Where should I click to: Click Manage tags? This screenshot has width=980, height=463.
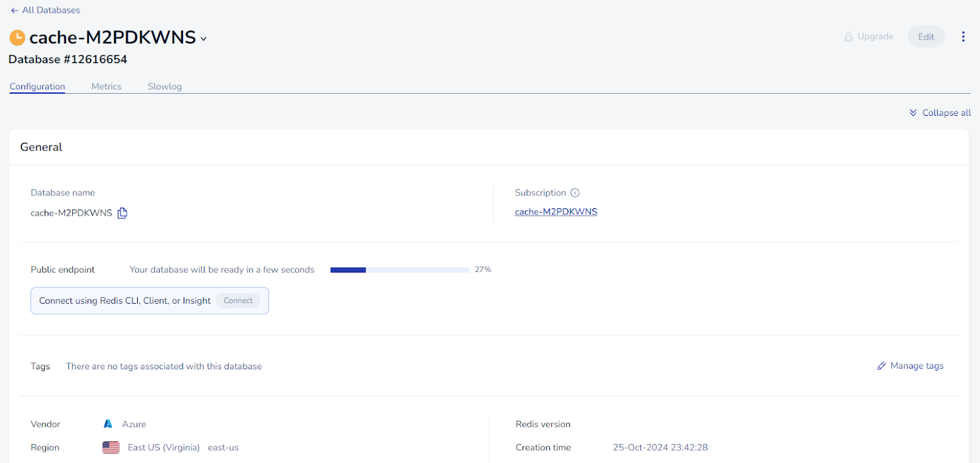point(910,366)
